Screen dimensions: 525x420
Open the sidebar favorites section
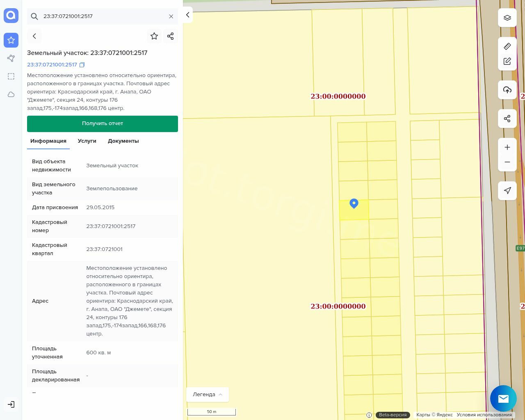click(11, 40)
